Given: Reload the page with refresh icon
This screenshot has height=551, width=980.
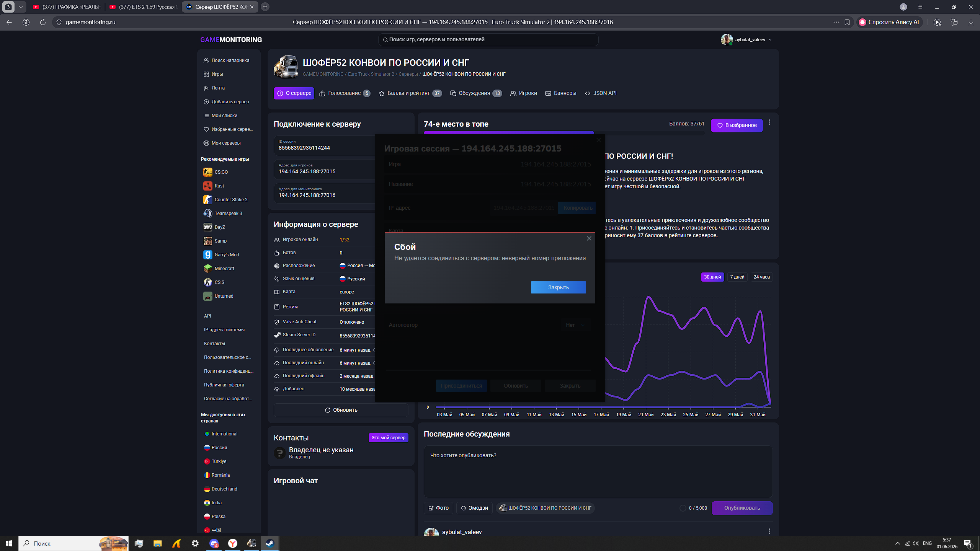Looking at the screenshot, I should (43, 22).
